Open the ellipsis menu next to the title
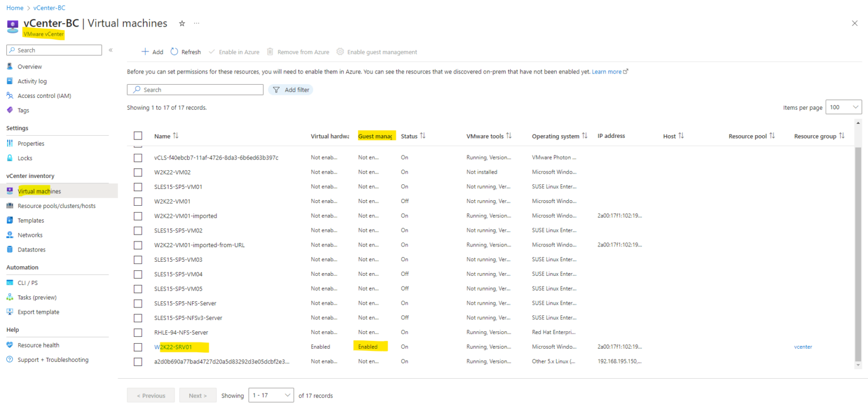 (196, 23)
